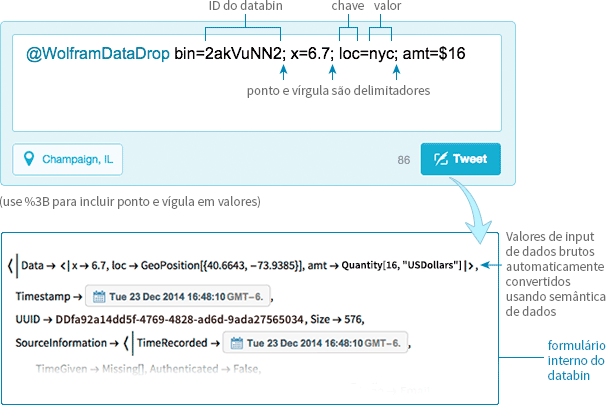Click the "Valores de input de dados brutos" note
This screenshot has width=609, height=405.
point(555,274)
